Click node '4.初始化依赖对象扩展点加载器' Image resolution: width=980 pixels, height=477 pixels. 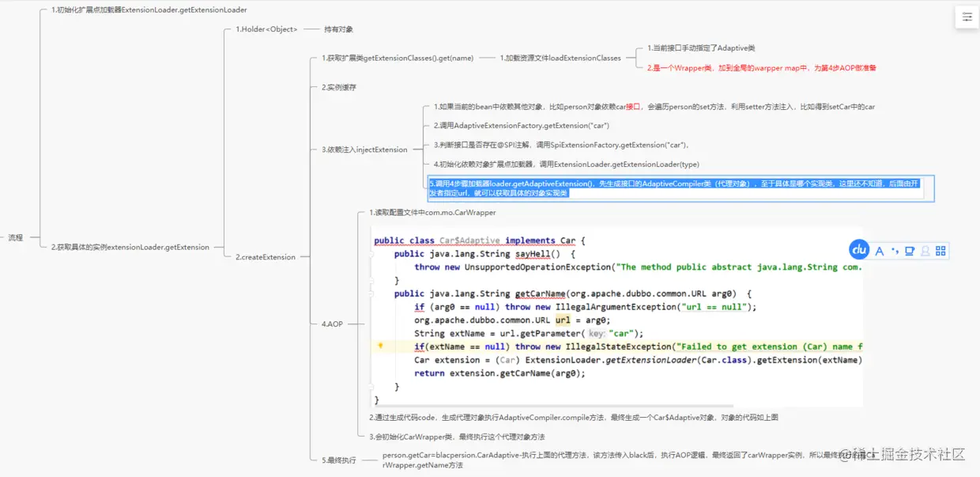tap(566, 164)
